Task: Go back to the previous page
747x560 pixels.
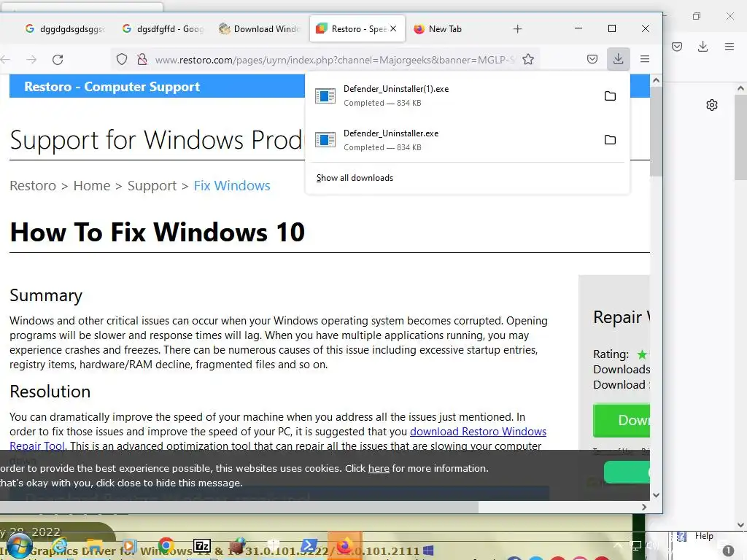Action: 6,60
